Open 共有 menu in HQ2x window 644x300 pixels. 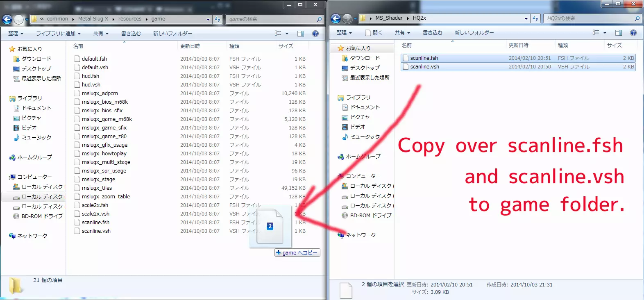402,33
